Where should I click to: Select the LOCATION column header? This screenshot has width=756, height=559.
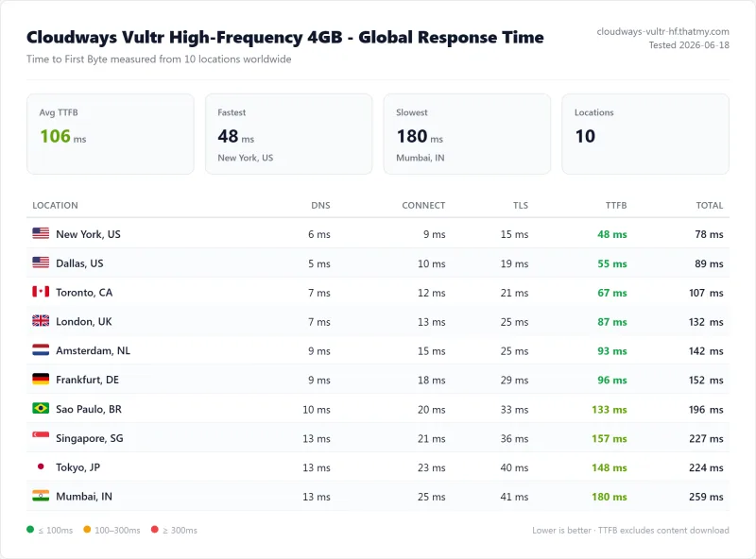coord(55,205)
